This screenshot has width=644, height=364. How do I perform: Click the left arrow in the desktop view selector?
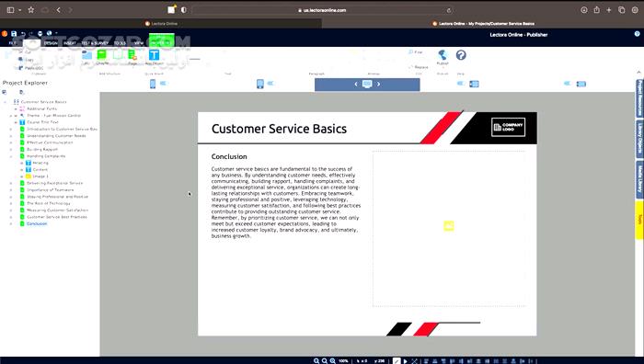pyautogui.click(x=356, y=85)
